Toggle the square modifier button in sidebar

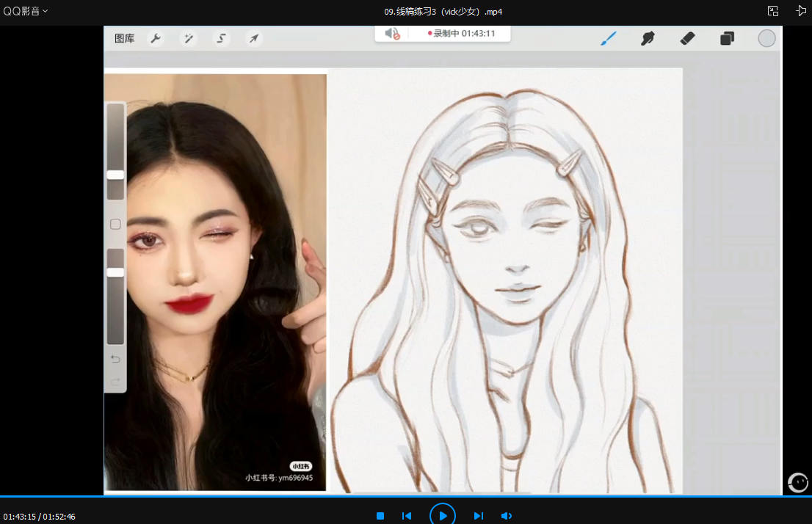pos(115,225)
